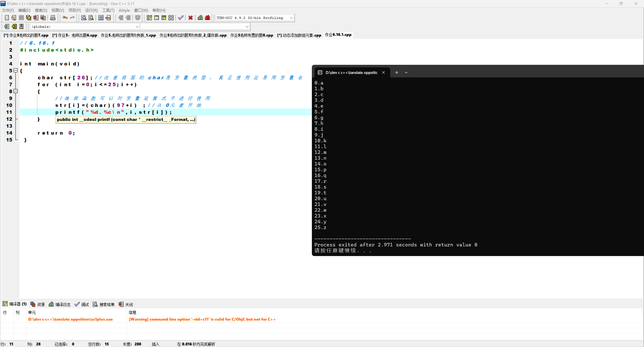Click the green plus add bookmark icon

point(14,26)
